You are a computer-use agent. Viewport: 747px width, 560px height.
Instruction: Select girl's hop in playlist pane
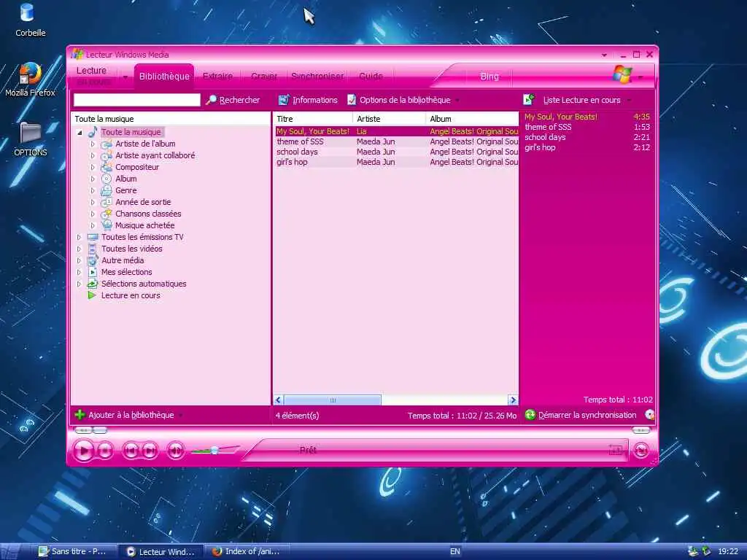(x=587, y=147)
